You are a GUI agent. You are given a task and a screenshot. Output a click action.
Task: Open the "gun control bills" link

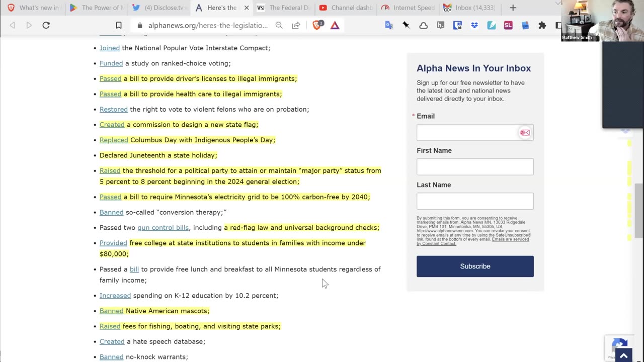pyautogui.click(x=163, y=228)
